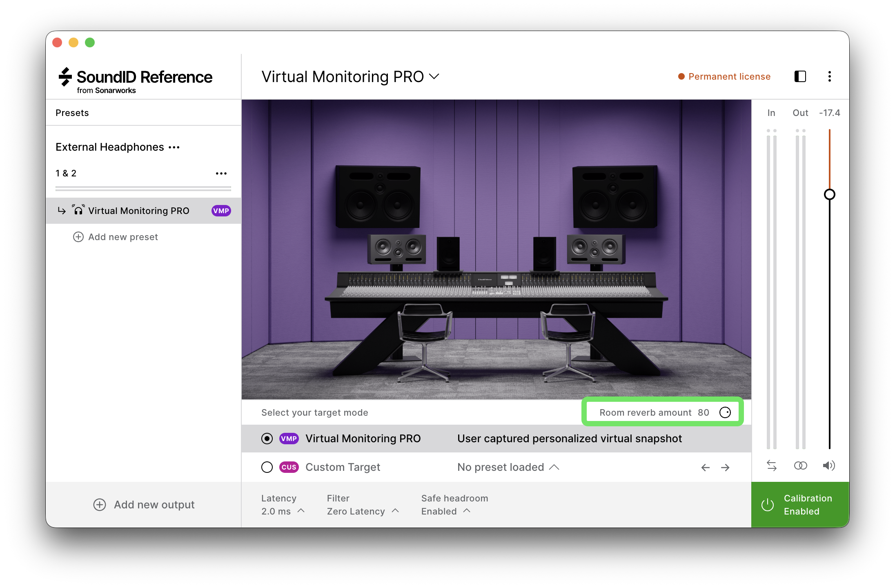Adjust the Room reverb amount knob
The width and height of the screenshot is (895, 588).
point(725,412)
